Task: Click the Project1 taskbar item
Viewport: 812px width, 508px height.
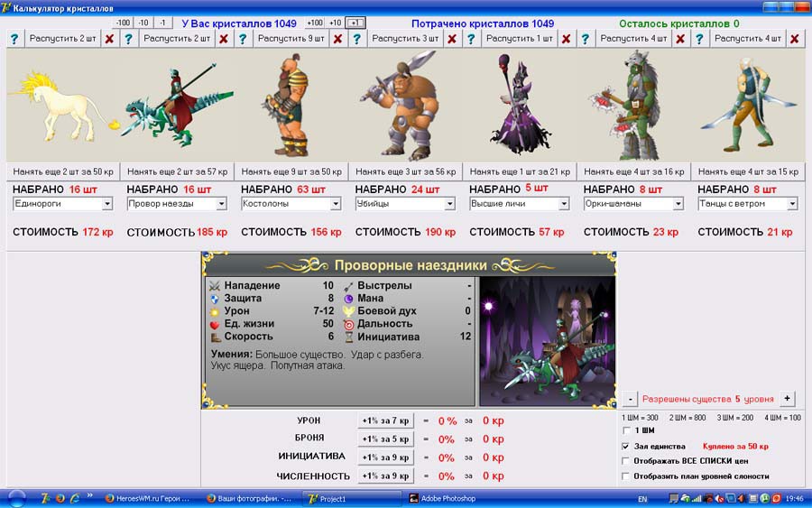Action: pyautogui.click(x=351, y=499)
